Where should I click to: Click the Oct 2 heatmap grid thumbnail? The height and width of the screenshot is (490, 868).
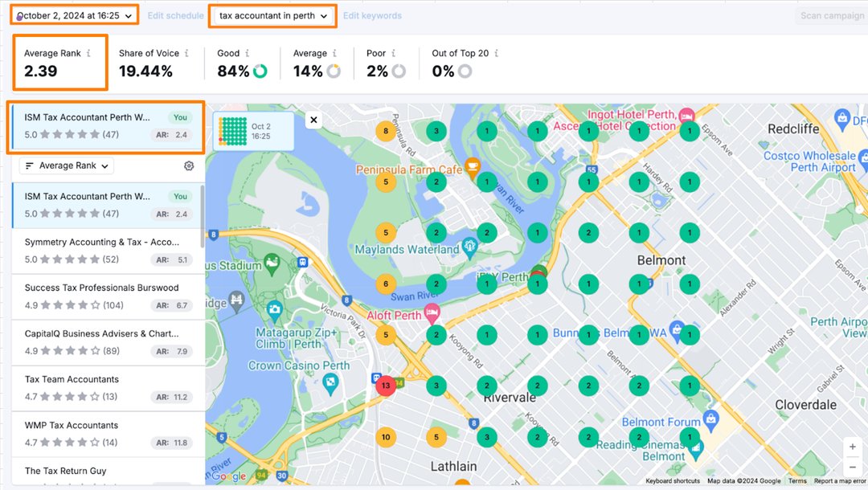(233, 131)
